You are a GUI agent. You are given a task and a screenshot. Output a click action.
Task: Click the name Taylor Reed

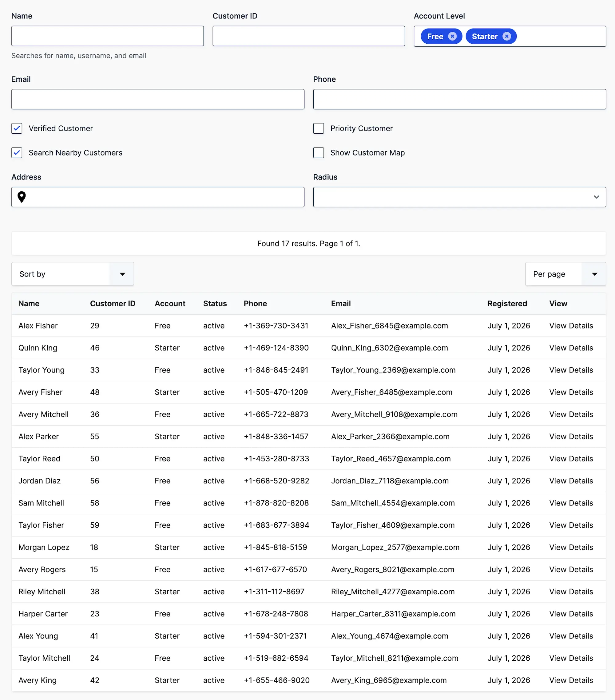coord(39,458)
